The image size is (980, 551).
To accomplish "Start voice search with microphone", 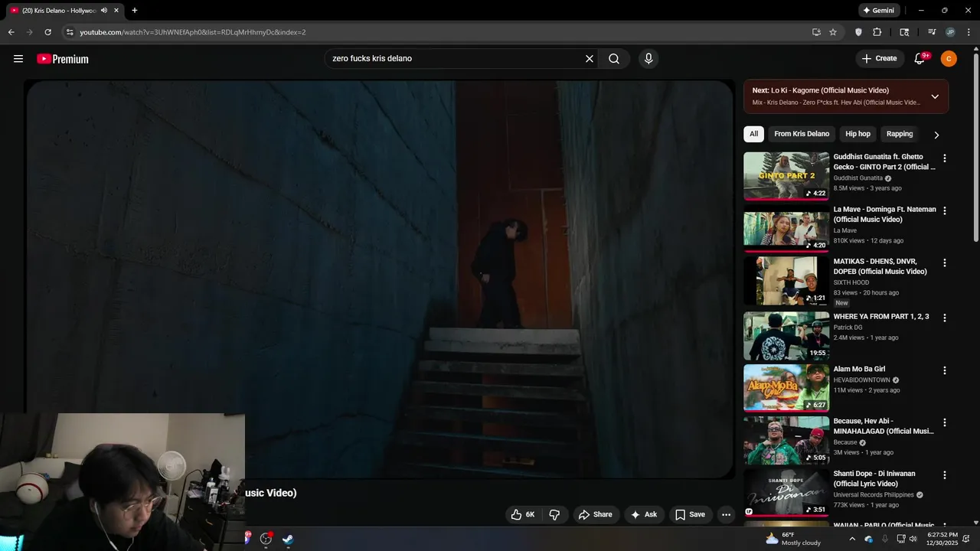I will pos(648,59).
